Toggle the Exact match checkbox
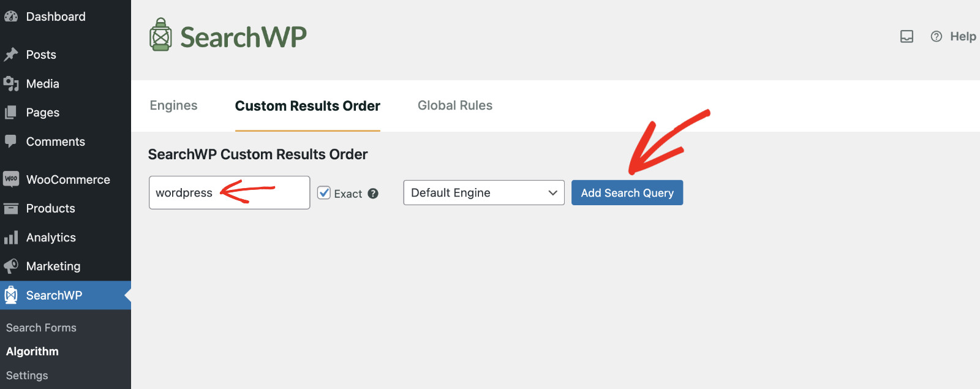The width and height of the screenshot is (980, 389). coord(324,193)
